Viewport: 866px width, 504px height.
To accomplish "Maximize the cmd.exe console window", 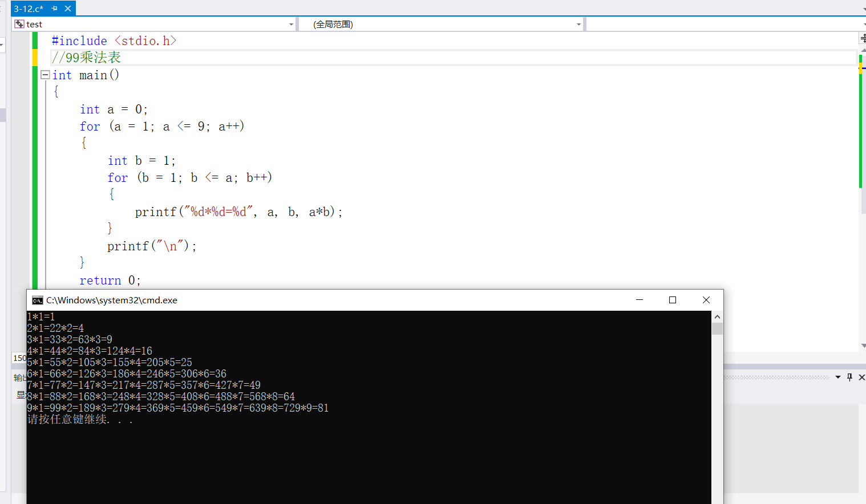I will click(673, 300).
